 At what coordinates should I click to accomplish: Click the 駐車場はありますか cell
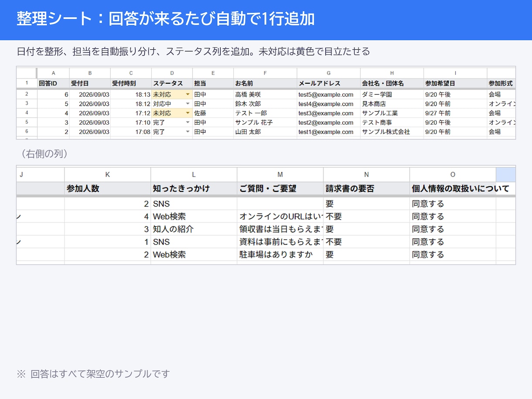pos(280,255)
